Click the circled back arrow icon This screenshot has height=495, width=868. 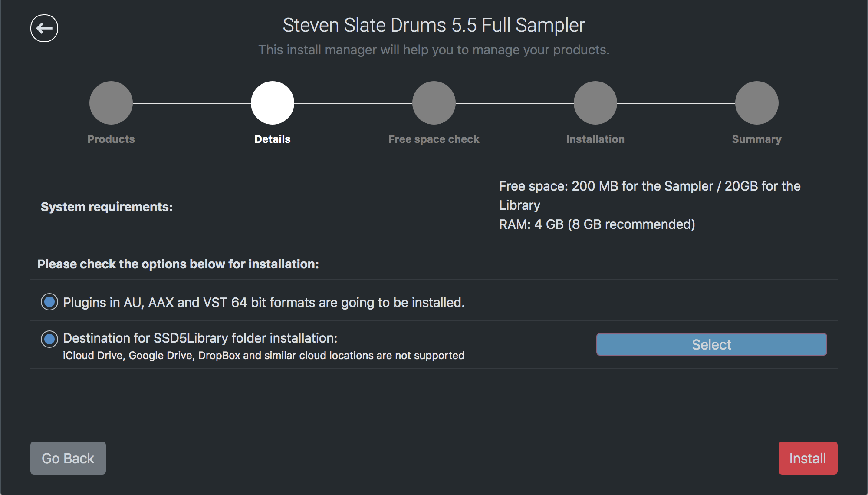click(x=44, y=28)
